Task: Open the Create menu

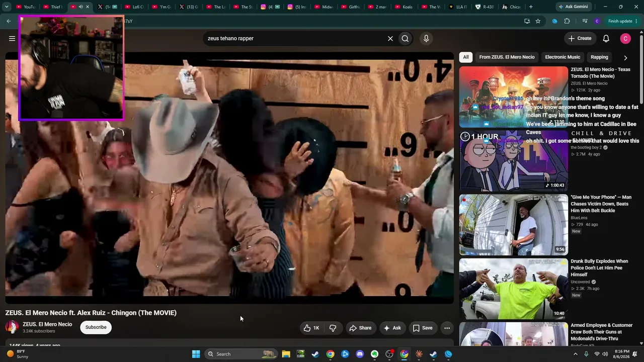Action: click(x=580, y=38)
